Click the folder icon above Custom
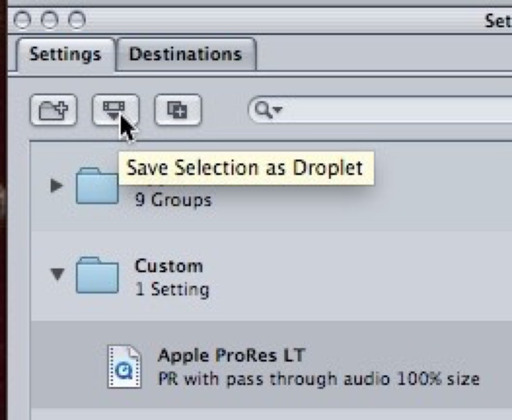This screenshot has width=512, height=420. [97, 186]
